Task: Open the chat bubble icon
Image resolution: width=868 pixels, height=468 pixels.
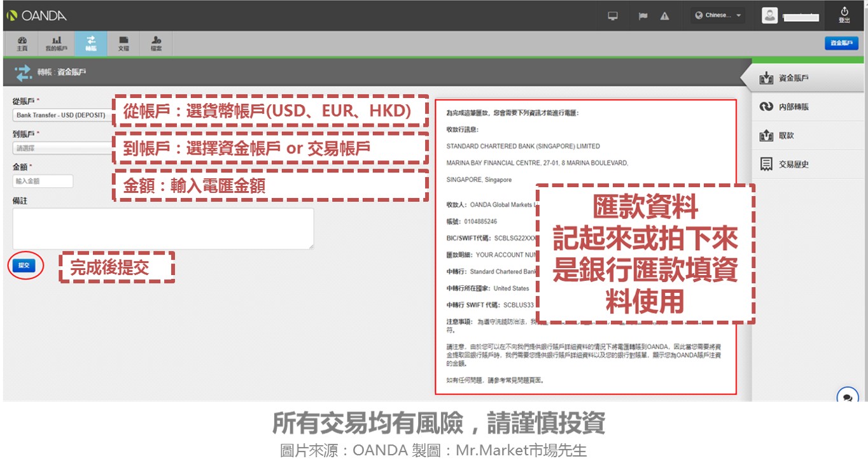Action: (x=847, y=397)
